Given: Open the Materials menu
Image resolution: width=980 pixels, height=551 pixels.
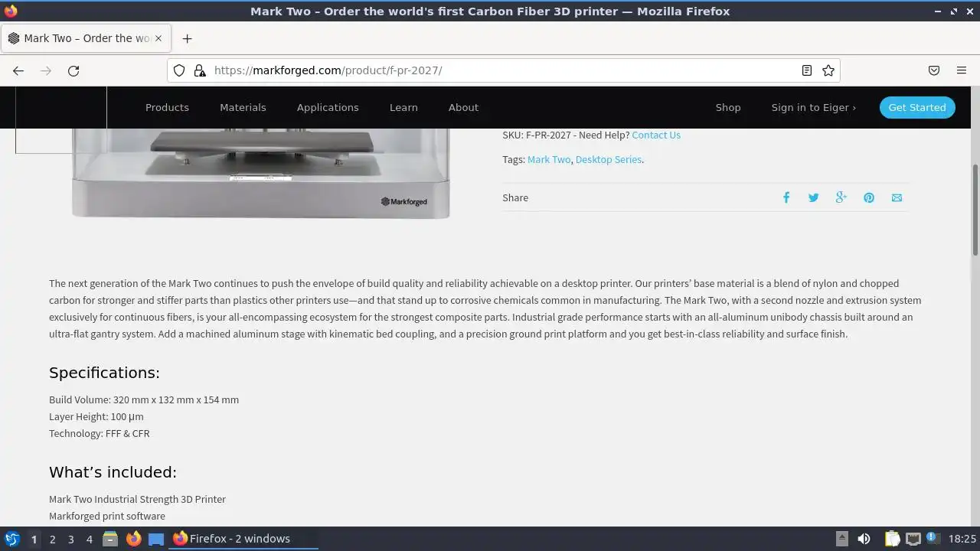Looking at the screenshot, I should click(243, 107).
